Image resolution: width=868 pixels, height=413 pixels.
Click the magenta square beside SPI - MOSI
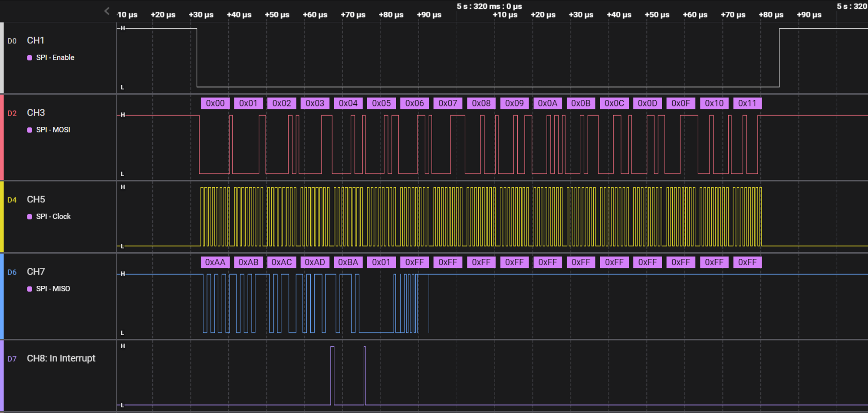coord(30,130)
